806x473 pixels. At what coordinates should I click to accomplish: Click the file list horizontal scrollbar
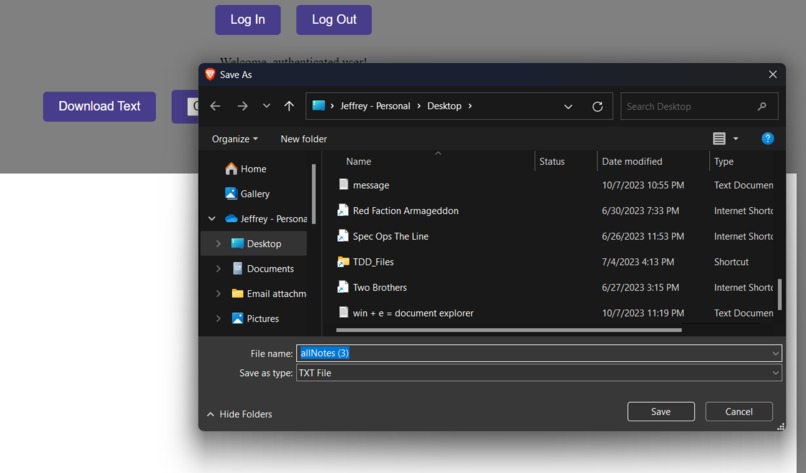coord(509,330)
